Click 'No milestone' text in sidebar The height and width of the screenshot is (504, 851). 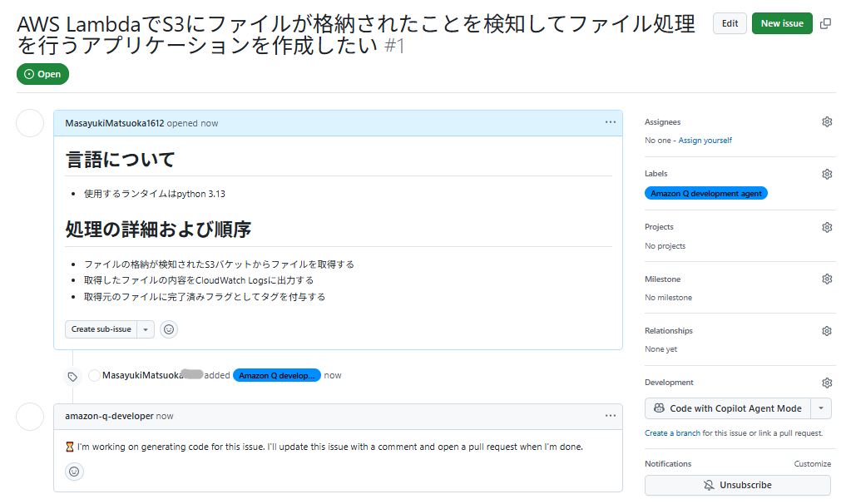[x=668, y=297]
